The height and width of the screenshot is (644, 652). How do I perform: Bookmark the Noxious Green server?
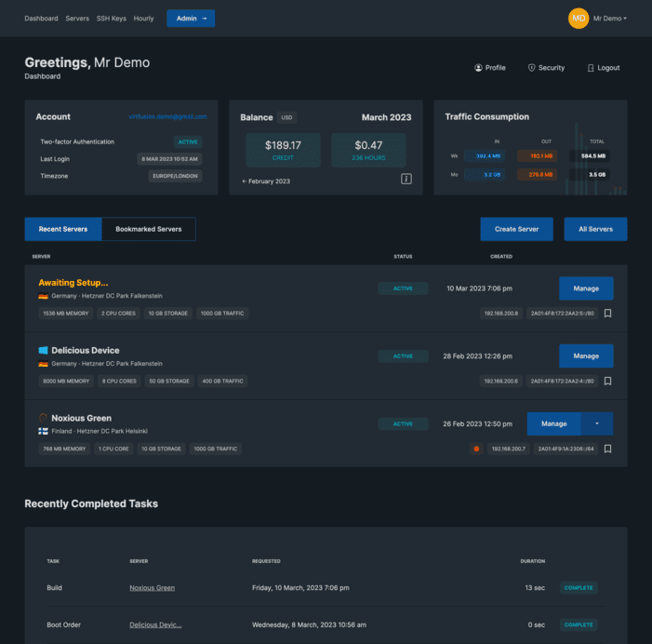click(x=607, y=449)
